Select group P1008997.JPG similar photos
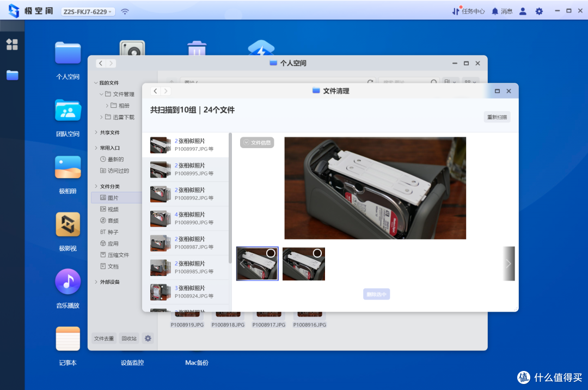Viewport: 588px width, 390px height. tap(186, 145)
